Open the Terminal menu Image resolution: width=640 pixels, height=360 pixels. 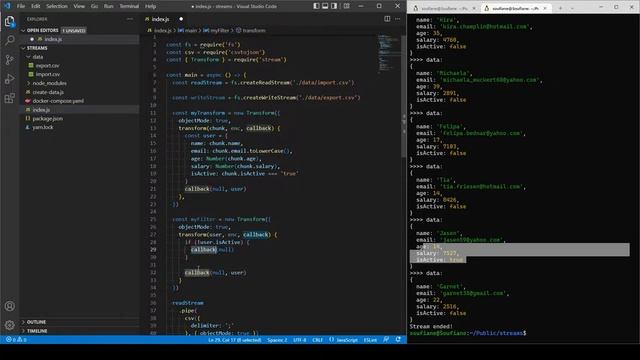click(129, 6)
